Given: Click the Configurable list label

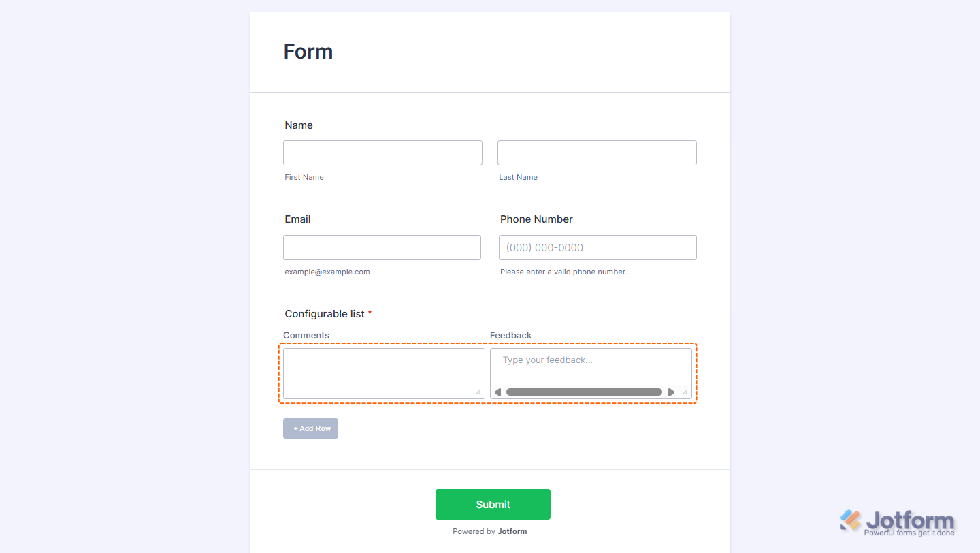Looking at the screenshot, I should 325,314.
